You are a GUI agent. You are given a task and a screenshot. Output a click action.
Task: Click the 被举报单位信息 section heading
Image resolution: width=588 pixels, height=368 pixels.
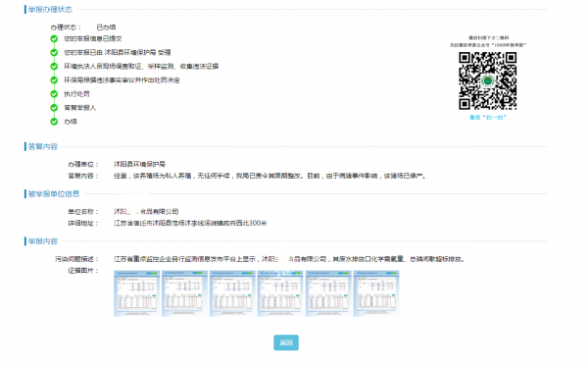click(54, 193)
